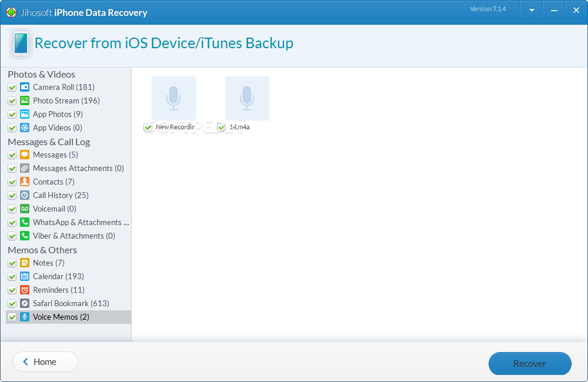The width and height of the screenshot is (588, 382).
Task: Click the Messages speech bubble icon
Action: point(25,155)
